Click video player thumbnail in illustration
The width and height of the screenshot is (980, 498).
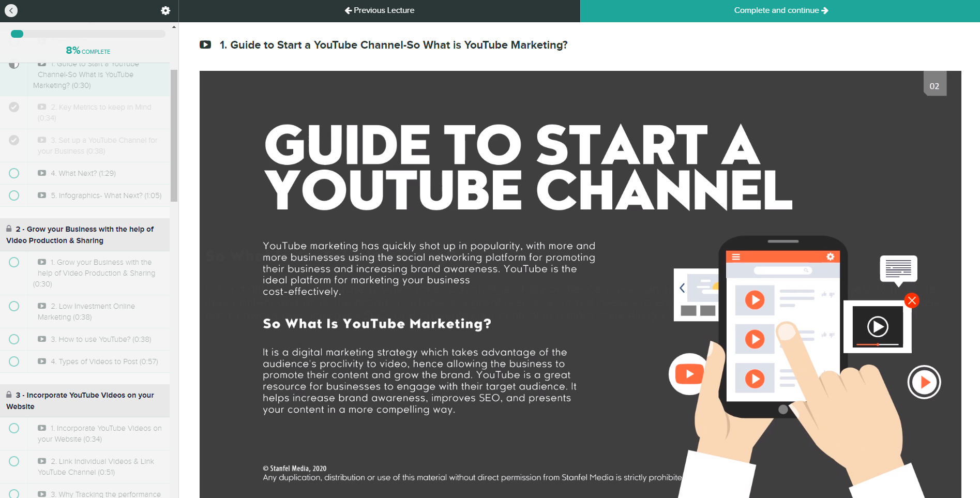[x=878, y=327]
